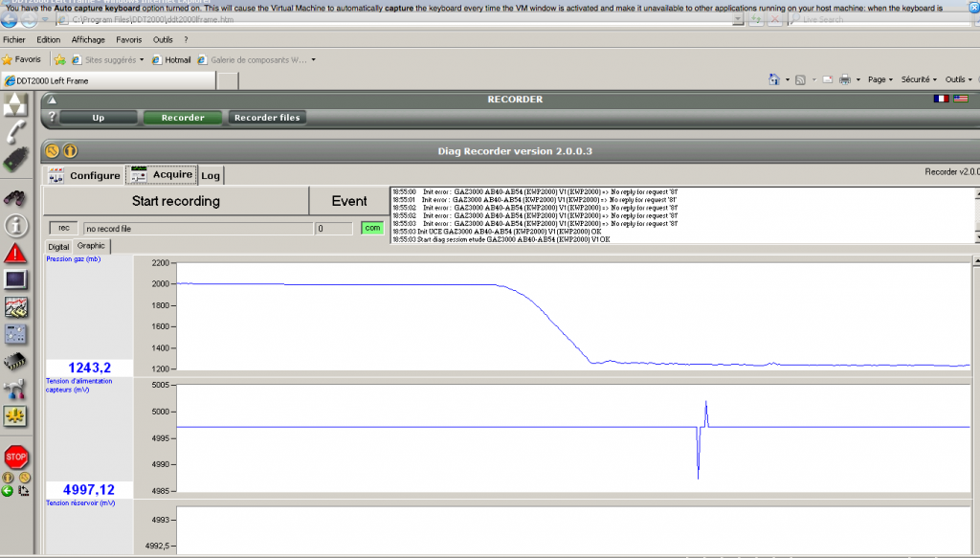980x558 pixels.
Task: Click the green Recorder button
Action: coord(183,118)
